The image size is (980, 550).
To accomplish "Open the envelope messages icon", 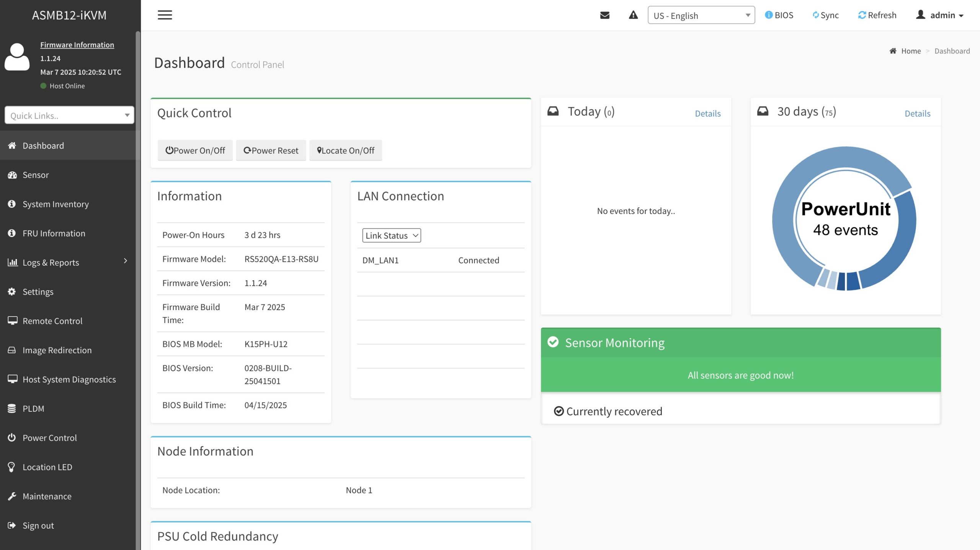I will pyautogui.click(x=604, y=15).
